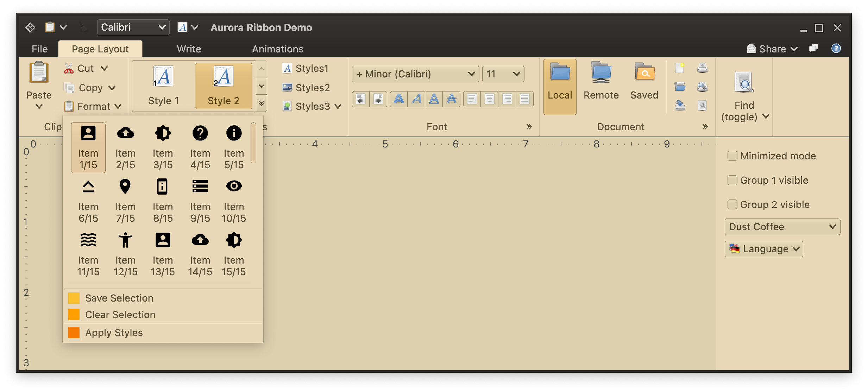Switch to the Animations tab
Image resolution: width=868 pixels, height=392 pixels.
coord(277,49)
